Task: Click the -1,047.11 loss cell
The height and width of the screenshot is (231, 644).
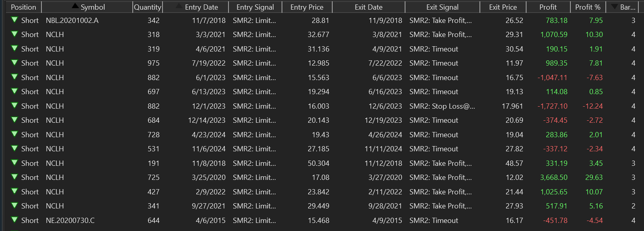Action: [x=552, y=78]
